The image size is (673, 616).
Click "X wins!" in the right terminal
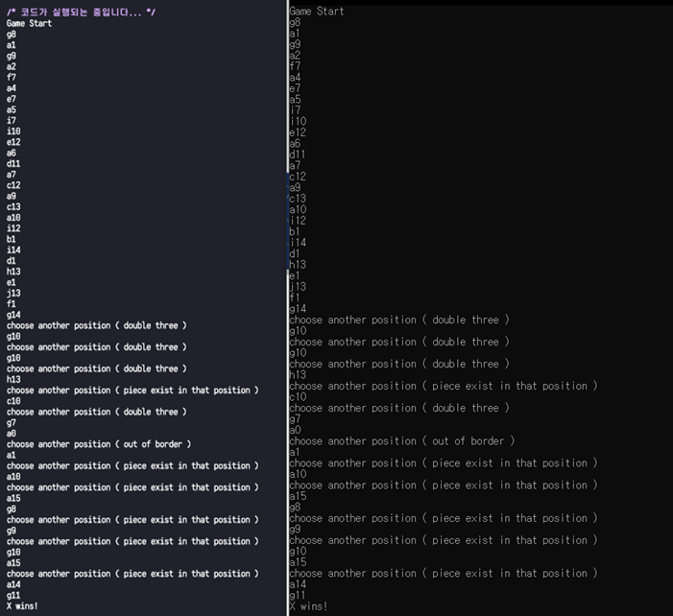(308, 606)
